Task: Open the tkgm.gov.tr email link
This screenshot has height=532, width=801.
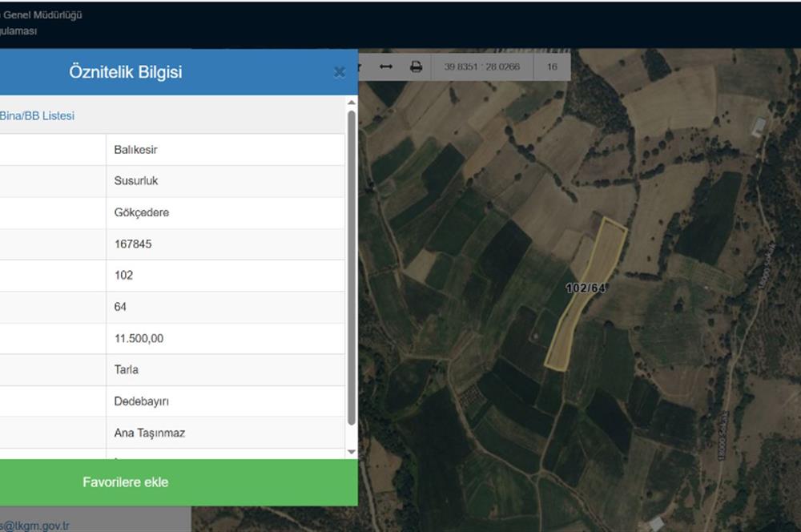Action: pyautogui.click(x=34, y=526)
